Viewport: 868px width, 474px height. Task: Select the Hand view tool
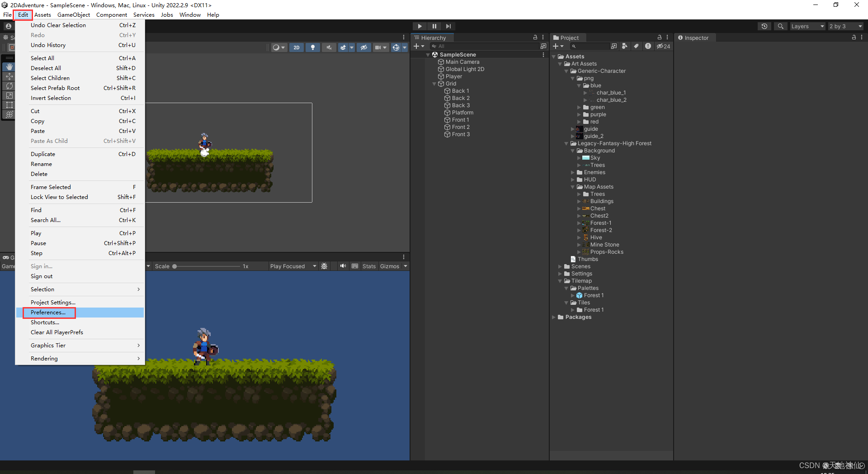pos(9,66)
